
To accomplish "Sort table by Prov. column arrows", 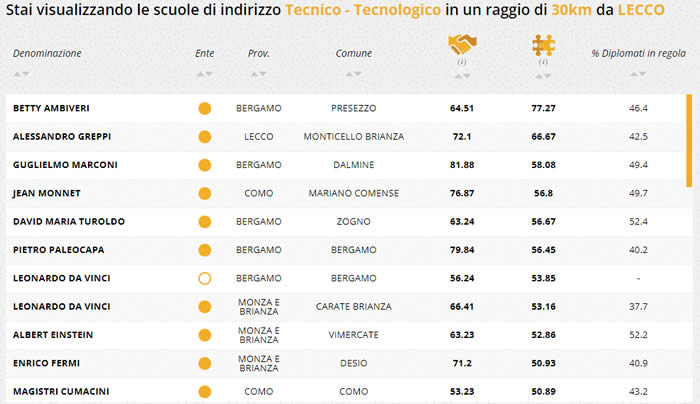I will (258, 74).
